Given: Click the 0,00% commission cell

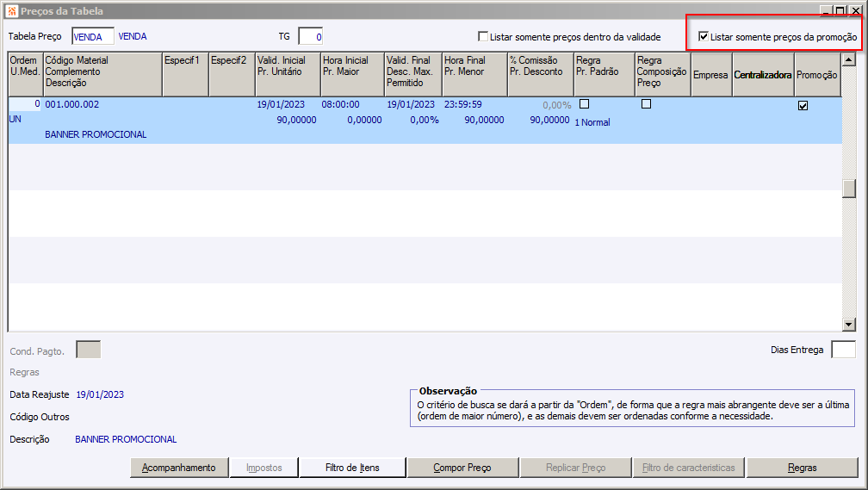Looking at the screenshot, I should point(557,105).
